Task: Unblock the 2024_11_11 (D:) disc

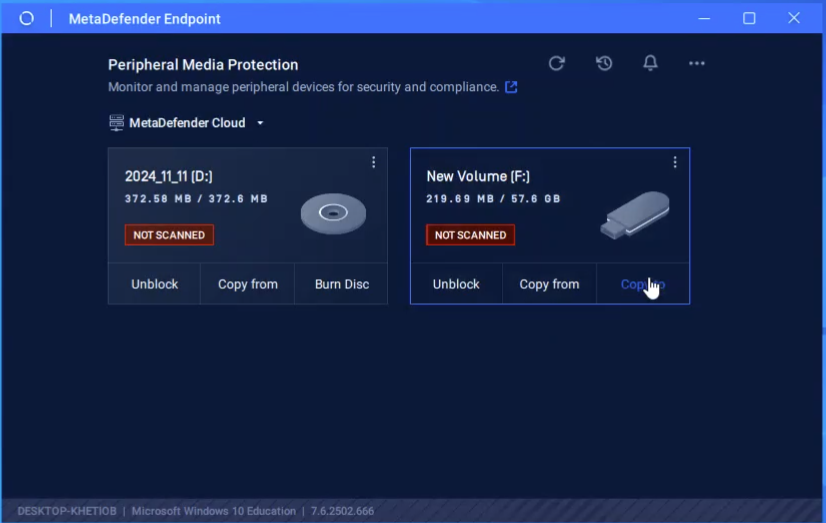Action: click(x=154, y=284)
